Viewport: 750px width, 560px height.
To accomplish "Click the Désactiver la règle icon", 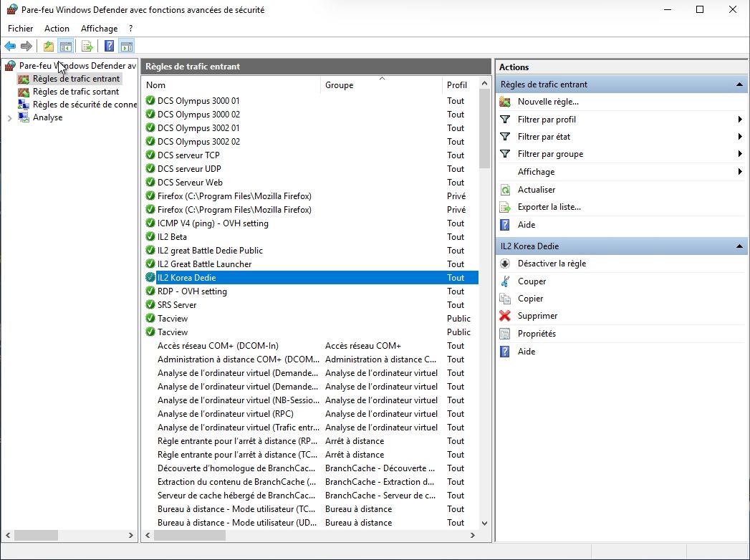I will pyautogui.click(x=504, y=264).
